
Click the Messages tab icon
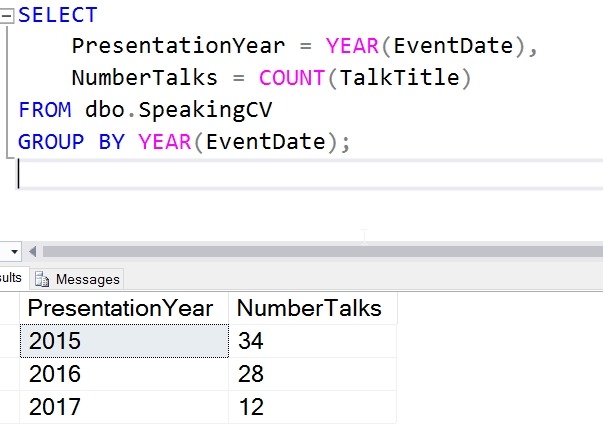43,279
